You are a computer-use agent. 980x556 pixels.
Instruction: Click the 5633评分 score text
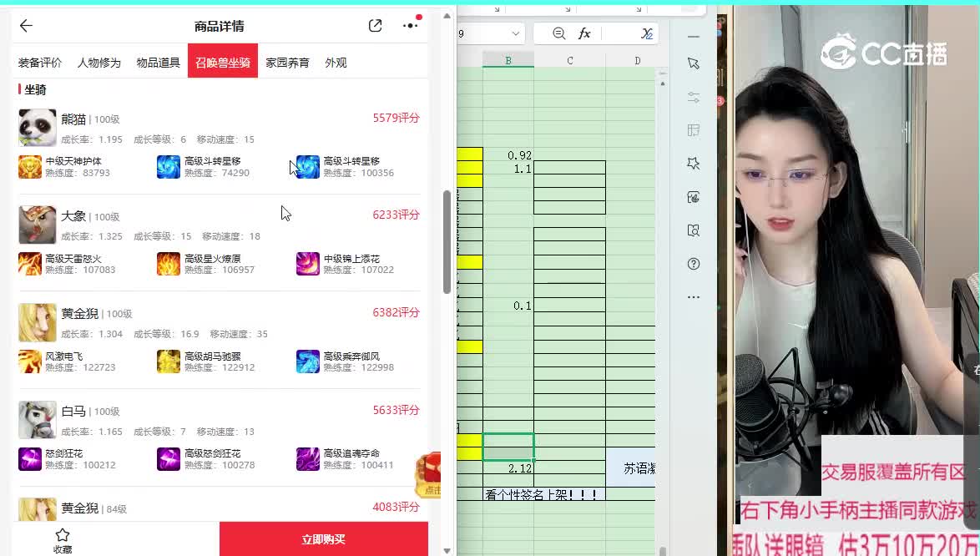(x=397, y=411)
